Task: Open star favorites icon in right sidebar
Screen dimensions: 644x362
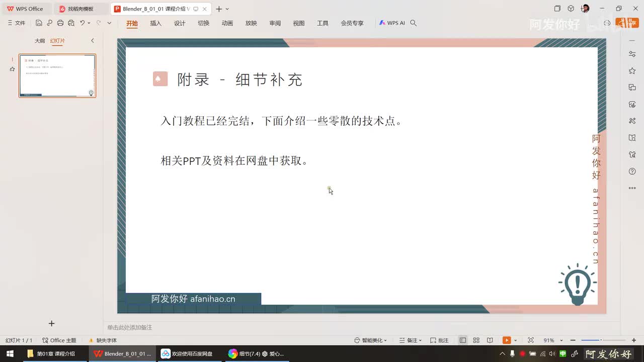Action: [x=632, y=71]
